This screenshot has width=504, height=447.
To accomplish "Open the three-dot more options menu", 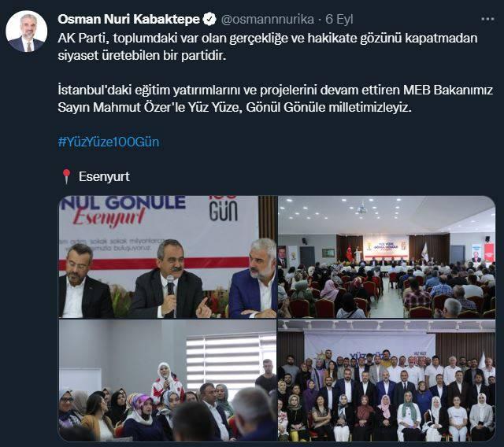I will pos(487,19).
